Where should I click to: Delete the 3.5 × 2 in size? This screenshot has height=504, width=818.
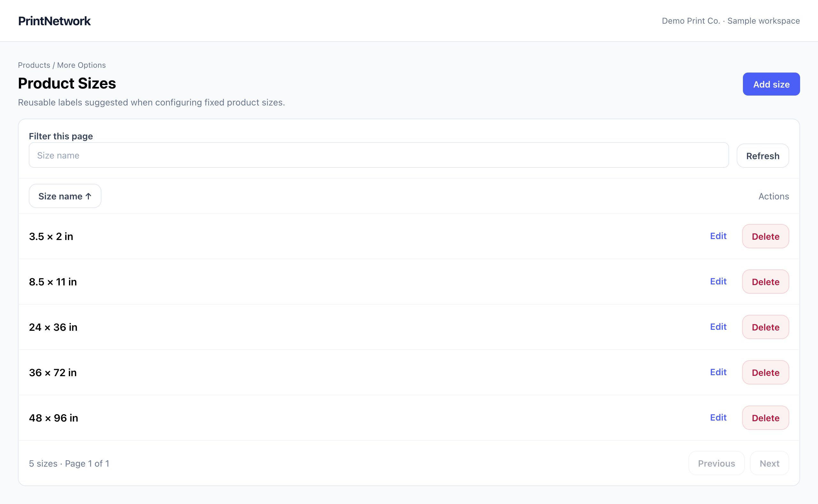pos(765,236)
